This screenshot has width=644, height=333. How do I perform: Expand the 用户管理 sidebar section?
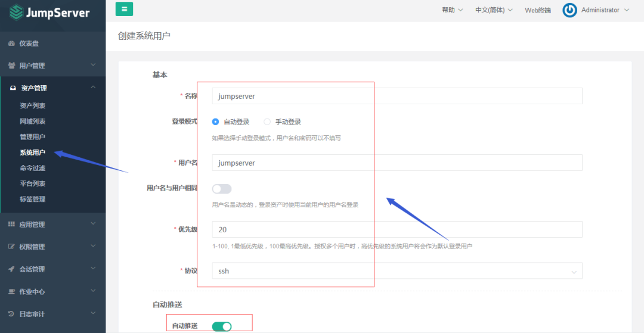pos(52,66)
